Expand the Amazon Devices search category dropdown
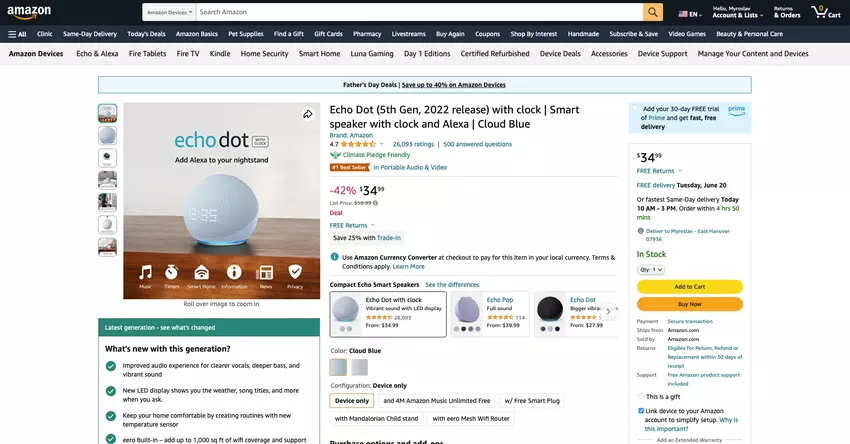Viewport: 850px width, 444px height. 168,13
